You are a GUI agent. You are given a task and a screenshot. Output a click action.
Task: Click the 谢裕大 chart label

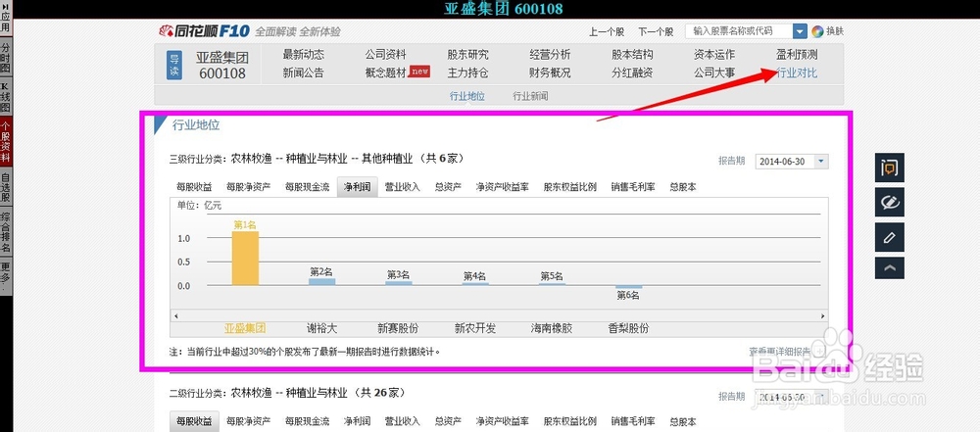[321, 328]
